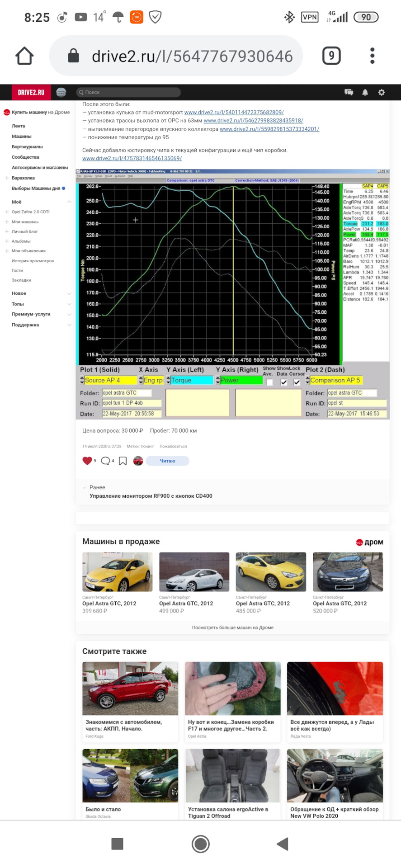Image resolution: width=401 pixels, height=868 pixels.
Task: Collapse the Моё section chevron
Action: point(69,202)
